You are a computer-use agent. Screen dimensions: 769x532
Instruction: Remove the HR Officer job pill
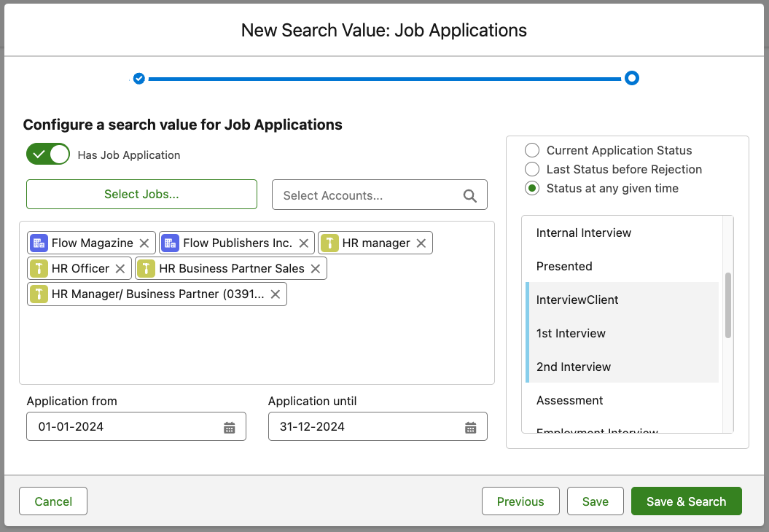(x=120, y=269)
